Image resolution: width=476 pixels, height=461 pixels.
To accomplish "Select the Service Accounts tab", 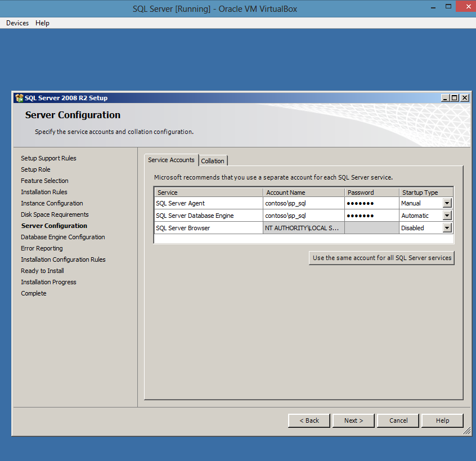I will pyautogui.click(x=171, y=160).
